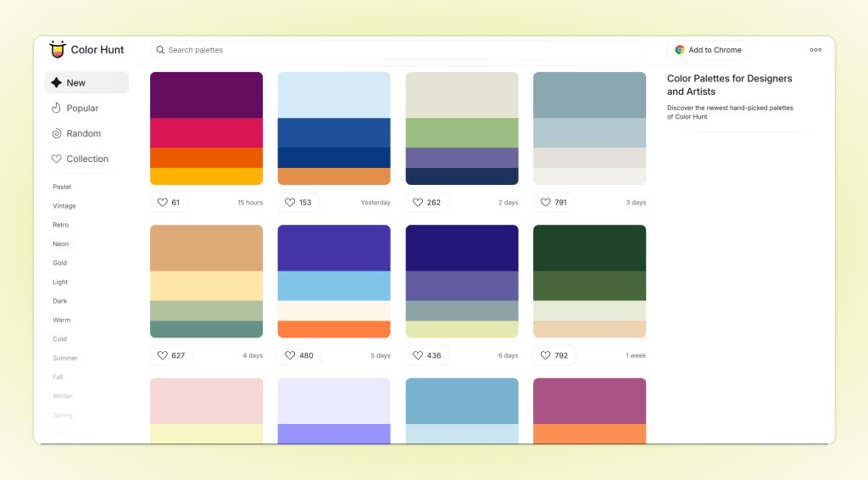Screen dimensions: 868x480
Task: Open the Collection section
Action: tap(86, 159)
